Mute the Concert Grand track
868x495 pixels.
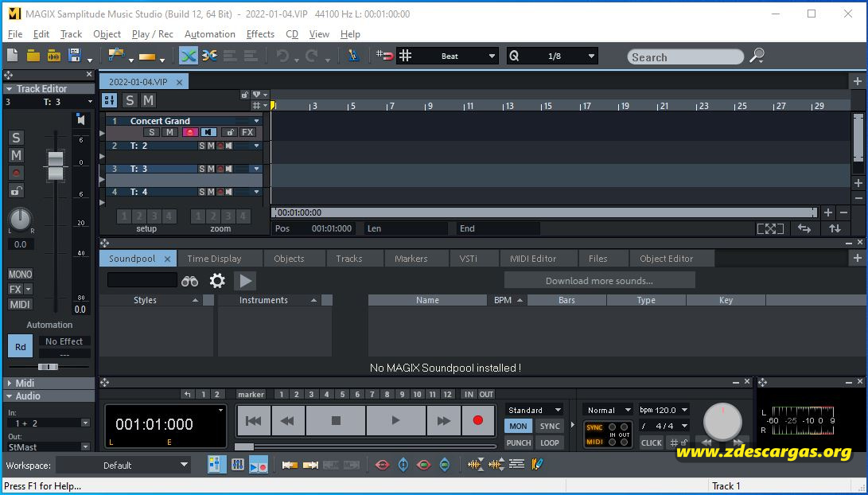[x=170, y=132]
